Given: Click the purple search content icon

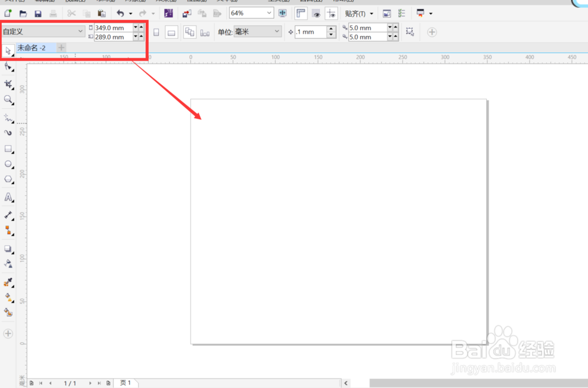Looking at the screenshot, I should (169, 14).
